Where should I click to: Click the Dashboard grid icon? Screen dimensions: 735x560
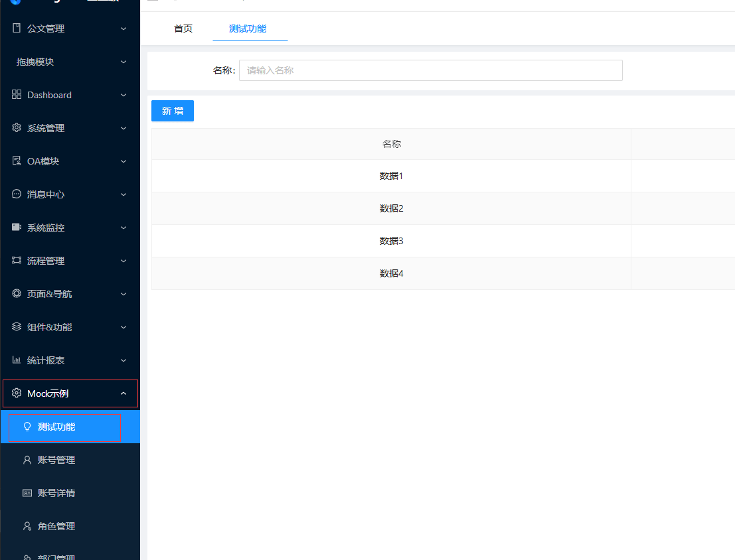[x=17, y=95]
